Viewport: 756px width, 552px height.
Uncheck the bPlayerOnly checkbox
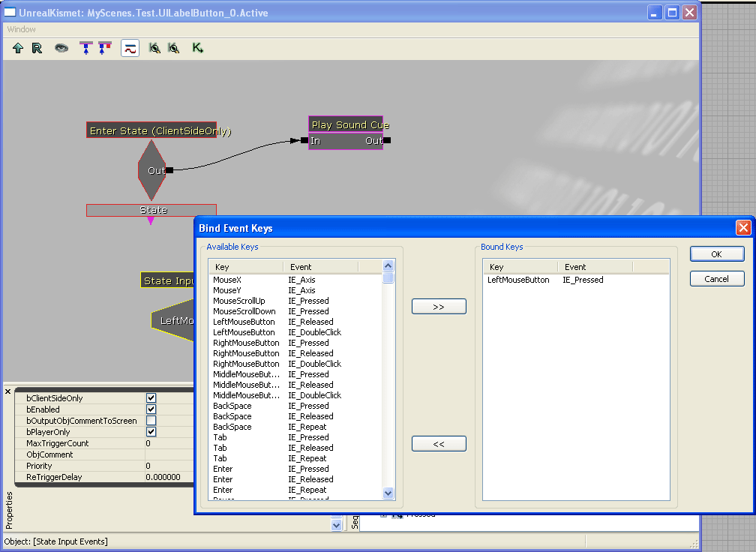coord(152,432)
